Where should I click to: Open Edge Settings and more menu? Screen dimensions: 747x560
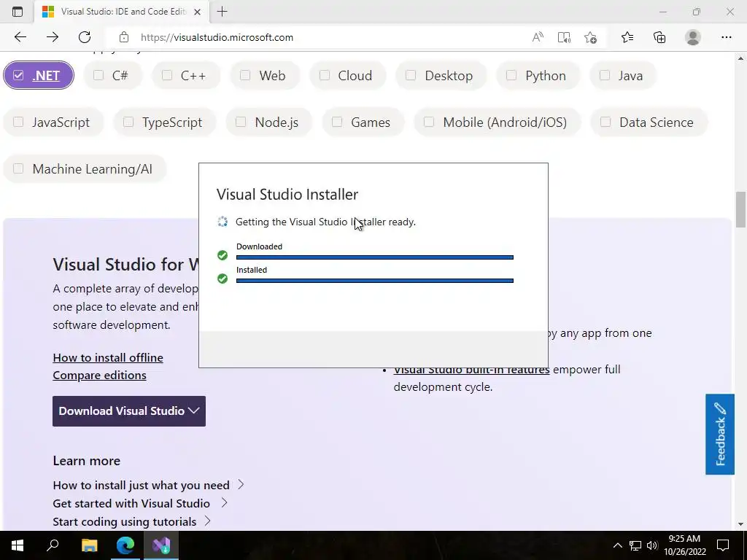click(726, 37)
